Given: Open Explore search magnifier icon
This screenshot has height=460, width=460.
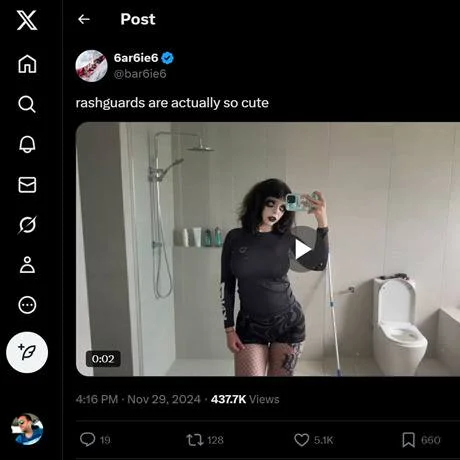Looking at the screenshot, I should 27,104.
